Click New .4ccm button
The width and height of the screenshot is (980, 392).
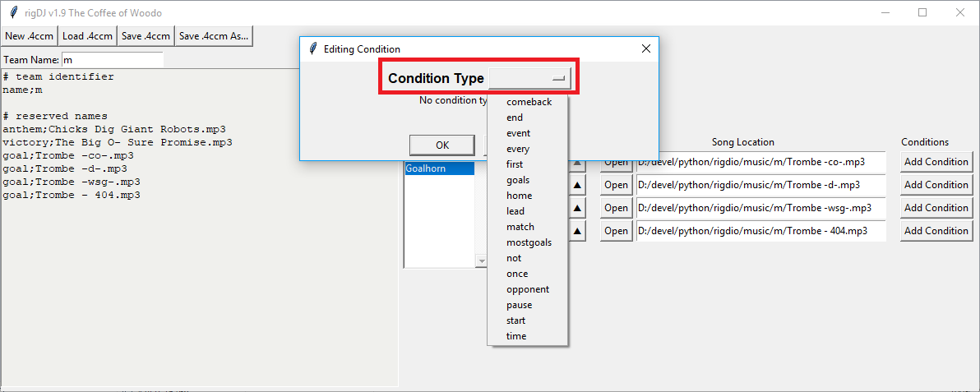30,36
